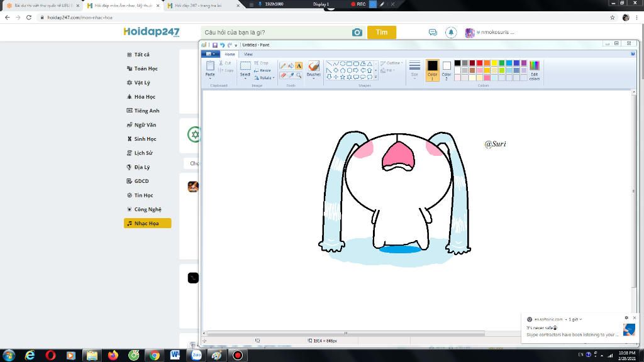Click the Paint Help question mark icon
This screenshot has height=362, width=644.
tap(633, 54)
